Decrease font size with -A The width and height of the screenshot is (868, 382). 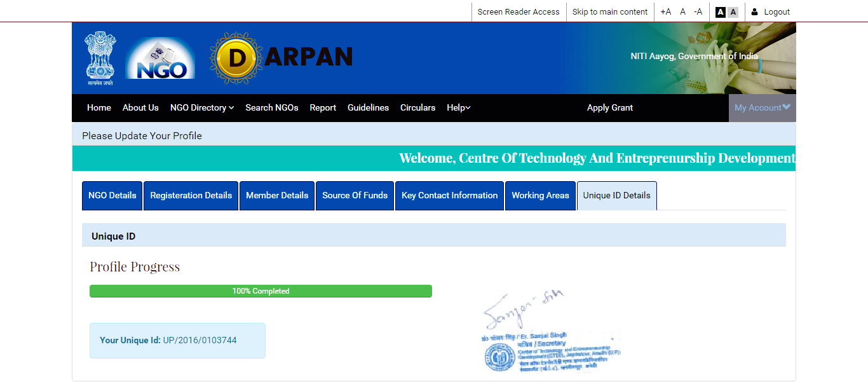point(698,11)
